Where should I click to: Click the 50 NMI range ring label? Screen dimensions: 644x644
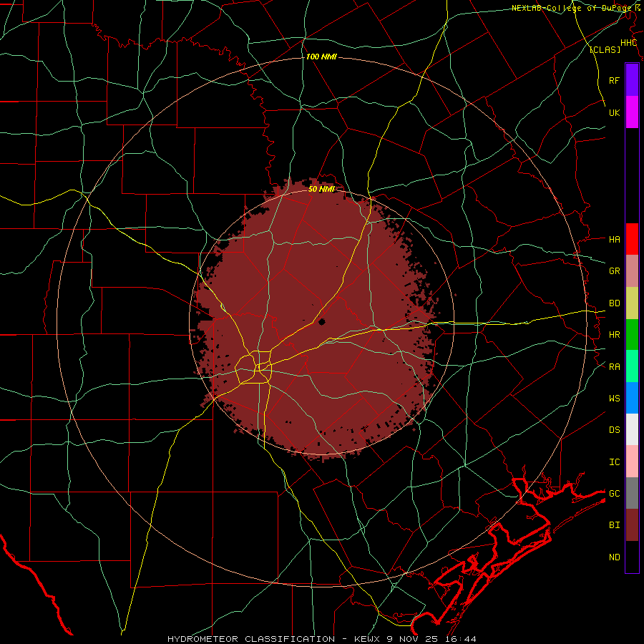coord(321,189)
